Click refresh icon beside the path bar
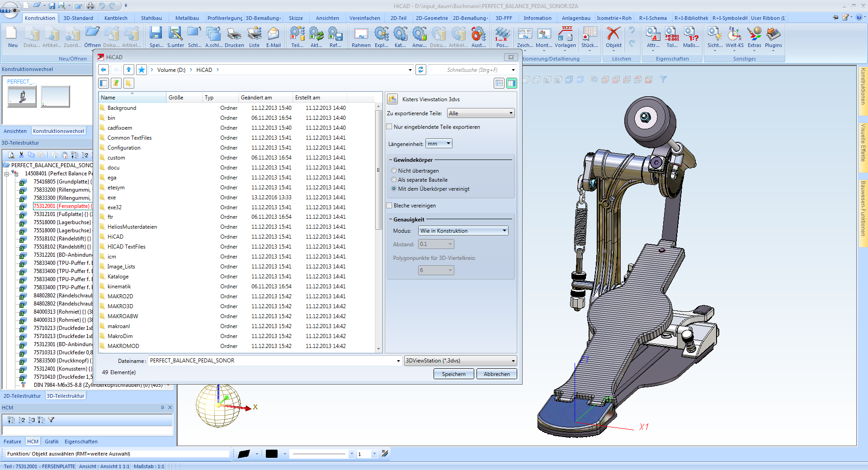The width and height of the screenshot is (868, 470). pyautogui.click(x=421, y=70)
